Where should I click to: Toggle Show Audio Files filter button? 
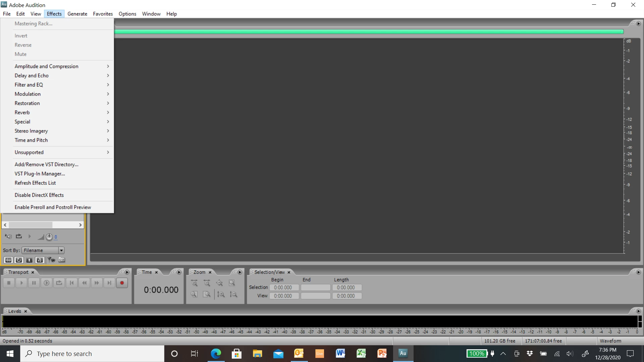tap(8, 260)
